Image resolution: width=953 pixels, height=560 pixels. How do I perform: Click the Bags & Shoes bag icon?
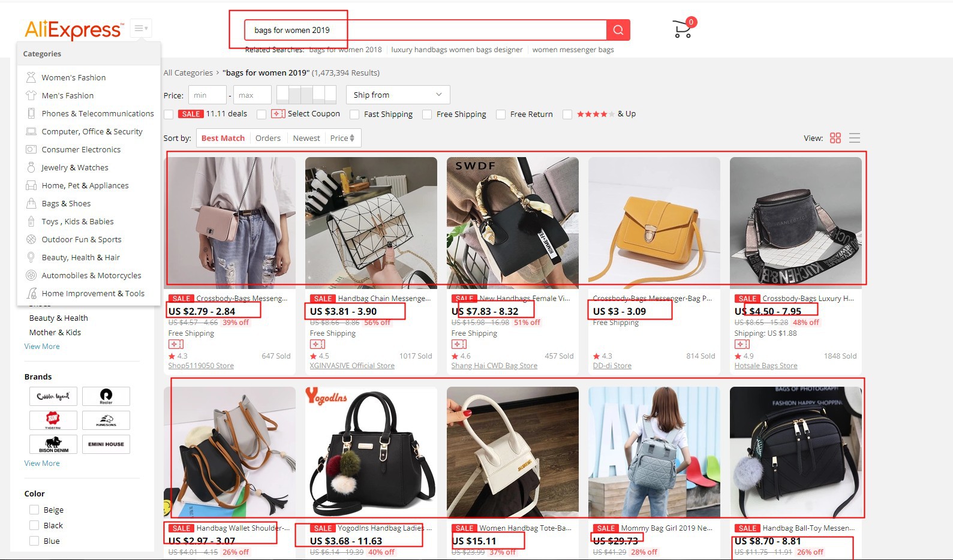tap(31, 203)
